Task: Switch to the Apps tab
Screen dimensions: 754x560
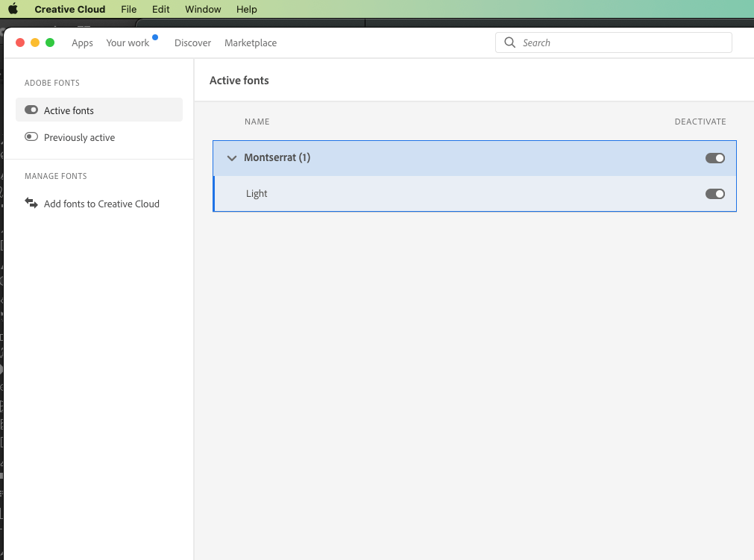Action: [x=82, y=43]
